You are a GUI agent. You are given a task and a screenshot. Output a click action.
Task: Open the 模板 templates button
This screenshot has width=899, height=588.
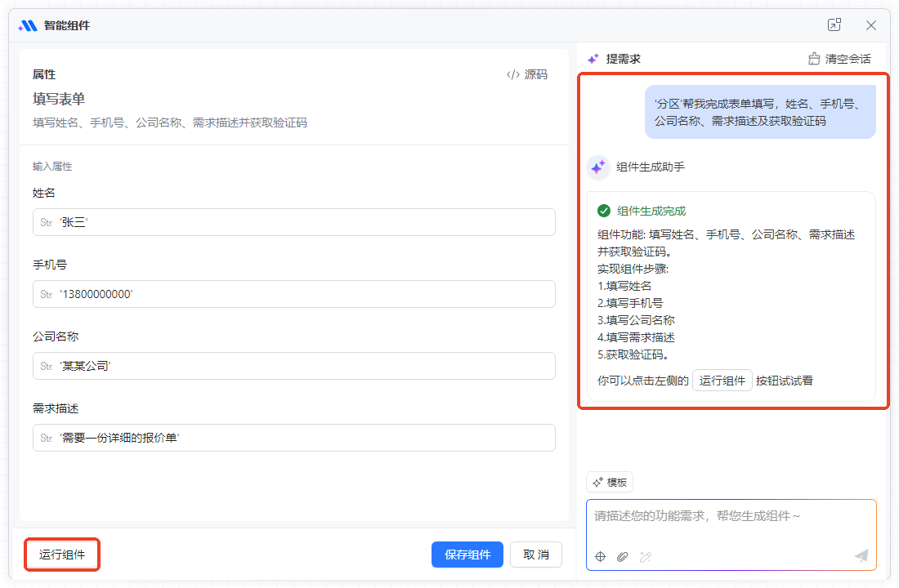coord(610,482)
